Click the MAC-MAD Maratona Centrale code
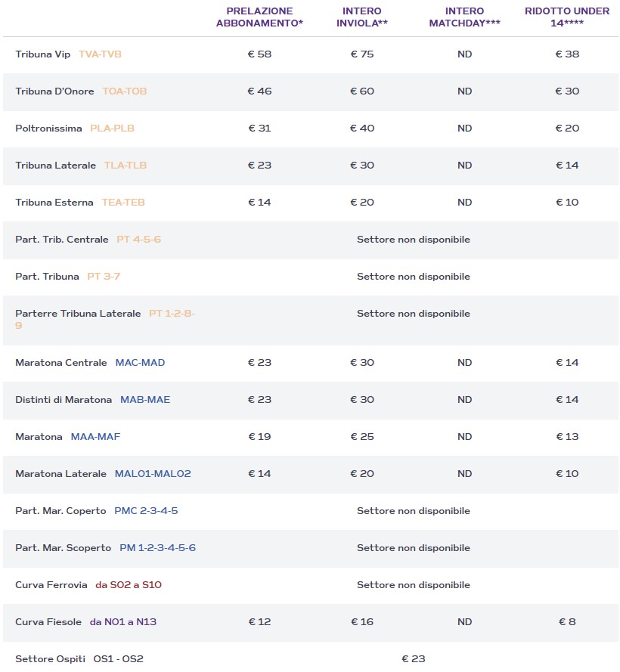This screenshot has height=672, width=620. pos(140,363)
